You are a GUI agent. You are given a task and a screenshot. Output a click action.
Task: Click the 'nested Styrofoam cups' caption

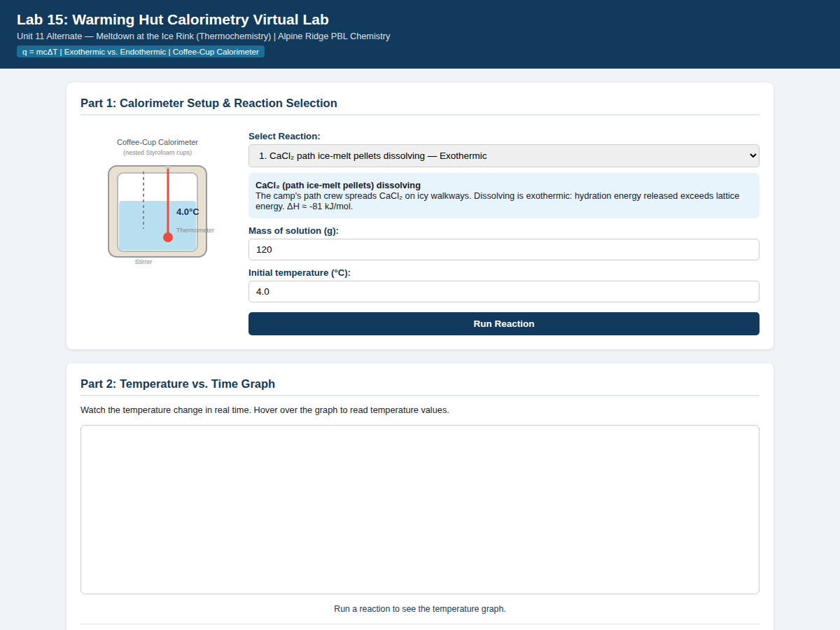[157, 153]
